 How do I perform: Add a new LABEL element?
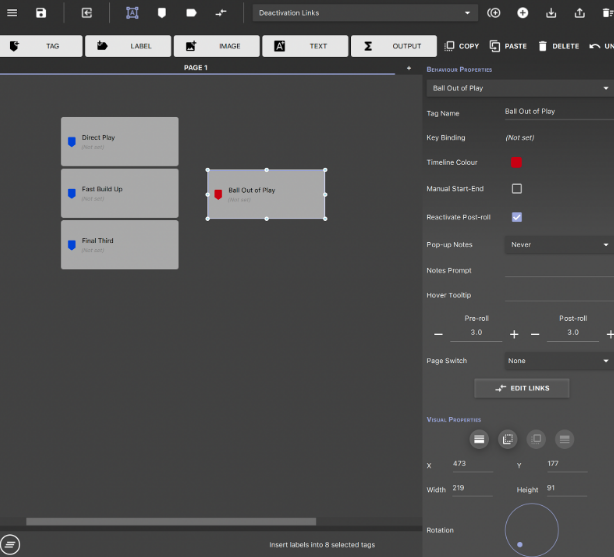[128, 46]
